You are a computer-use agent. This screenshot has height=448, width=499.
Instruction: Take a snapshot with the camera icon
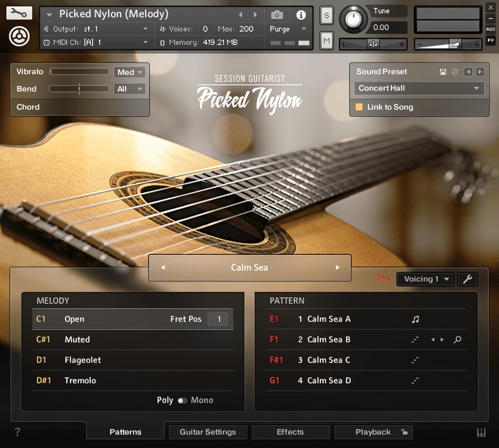tap(277, 15)
